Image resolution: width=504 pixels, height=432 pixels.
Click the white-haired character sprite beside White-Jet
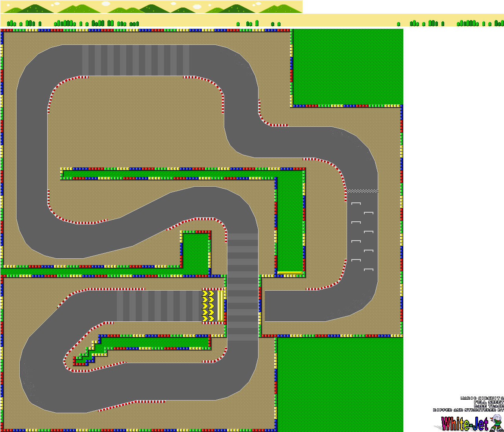pyautogui.click(x=497, y=423)
